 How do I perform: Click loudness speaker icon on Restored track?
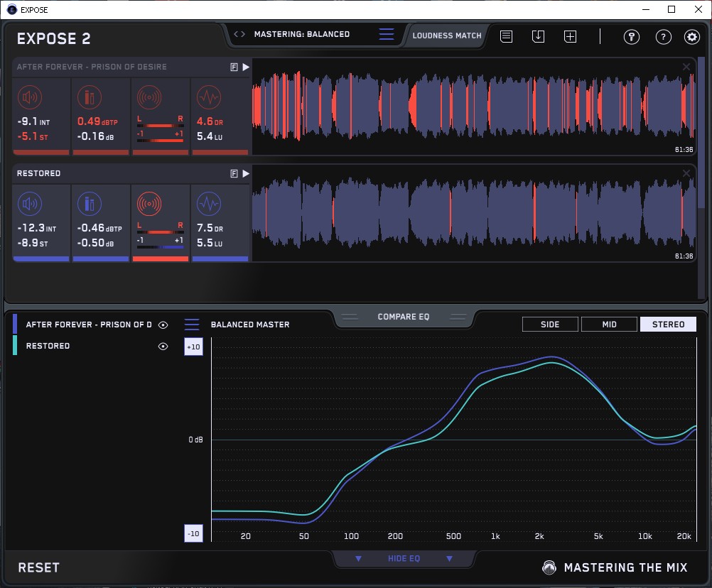(29, 205)
